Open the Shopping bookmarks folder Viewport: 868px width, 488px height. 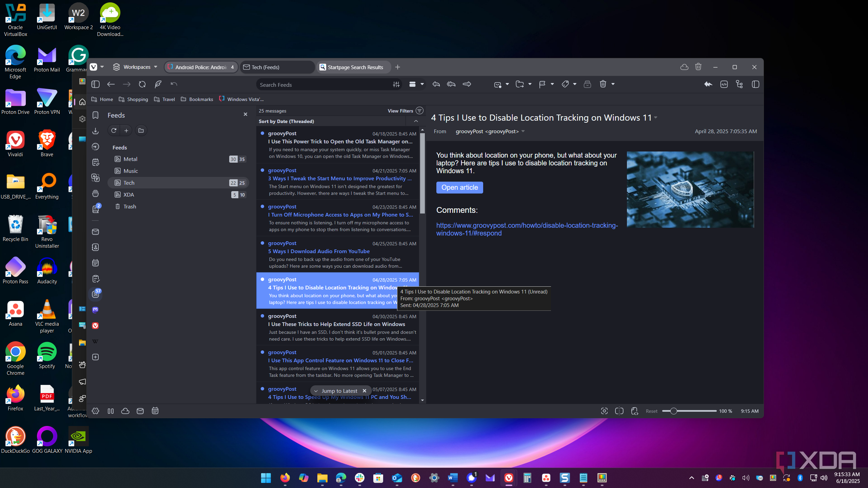(x=133, y=99)
